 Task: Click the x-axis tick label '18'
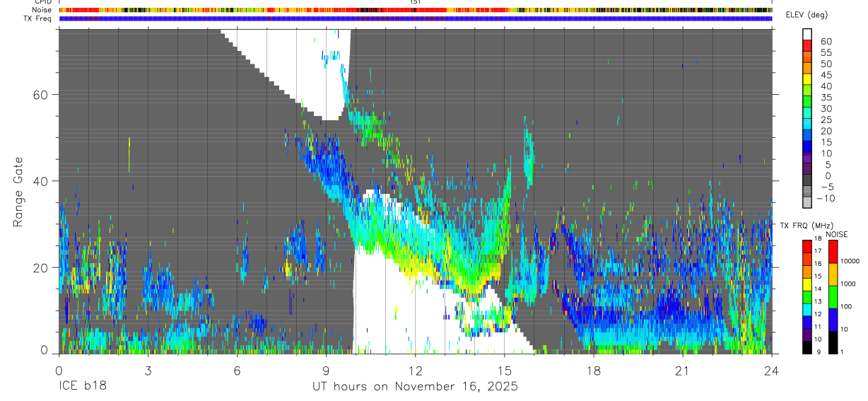click(594, 371)
